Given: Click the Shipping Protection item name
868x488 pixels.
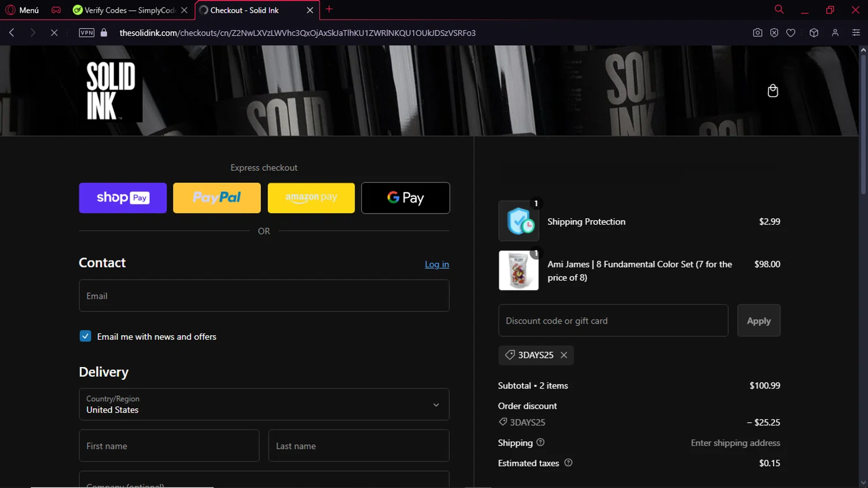Looking at the screenshot, I should [x=586, y=222].
